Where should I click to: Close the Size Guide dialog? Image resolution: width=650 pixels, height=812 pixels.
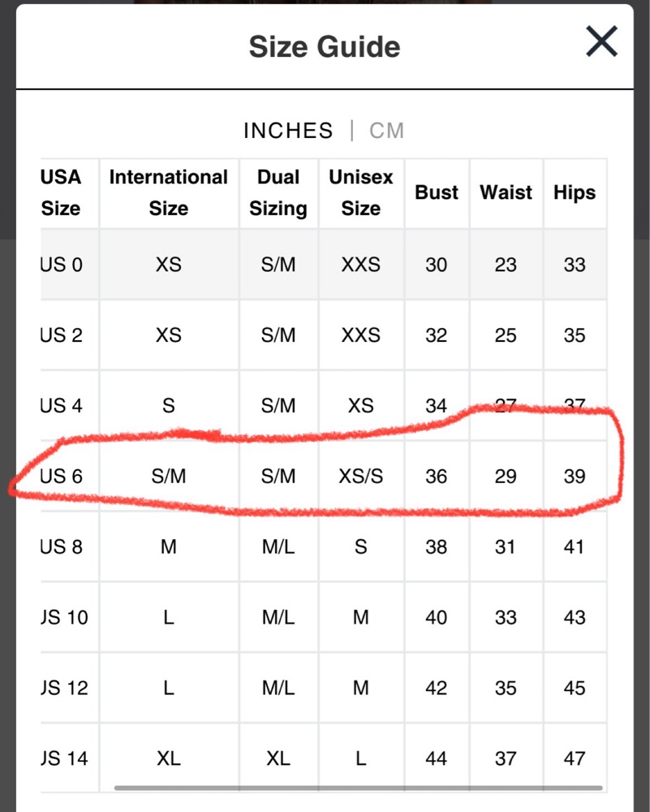point(601,41)
